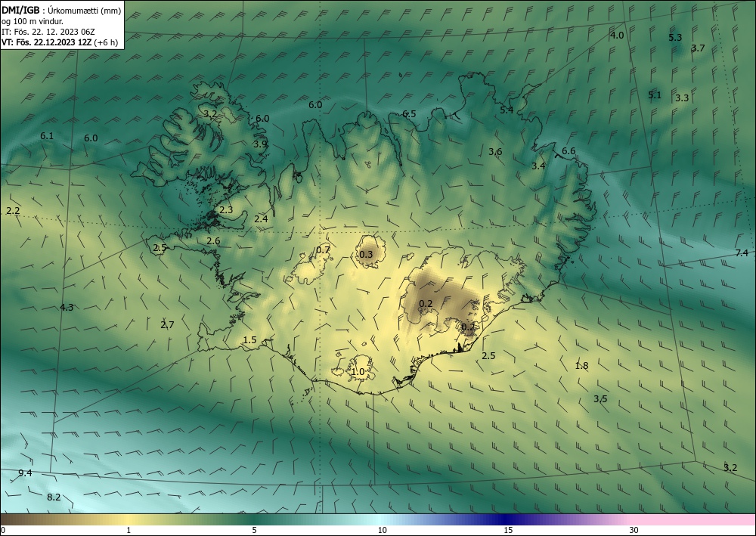756x536 pixels.
Task: Click the 'DMI/IGB : Úrkomumætti (mm)' title line
Action: [61, 11]
